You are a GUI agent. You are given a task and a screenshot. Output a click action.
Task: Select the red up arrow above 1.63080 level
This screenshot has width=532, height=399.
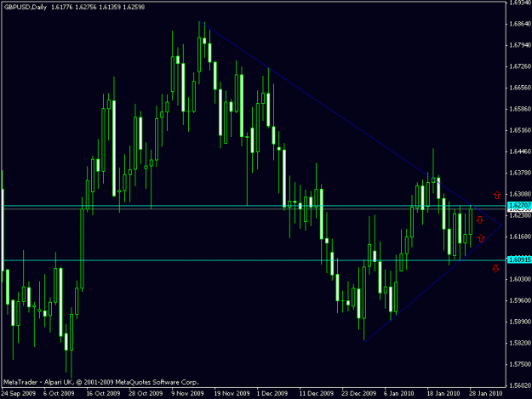coord(497,195)
